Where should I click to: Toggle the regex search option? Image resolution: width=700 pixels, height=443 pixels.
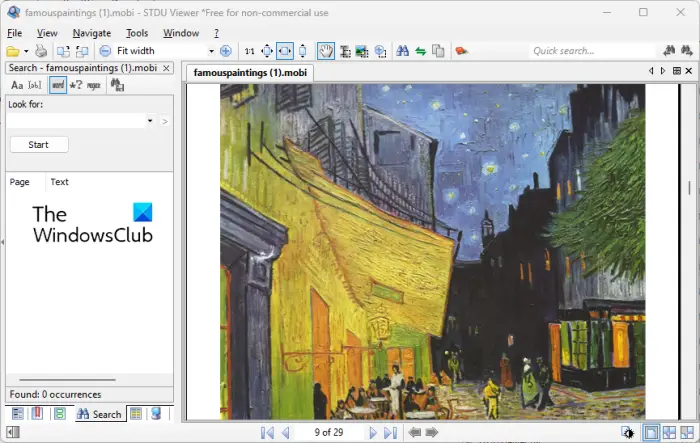(x=93, y=85)
